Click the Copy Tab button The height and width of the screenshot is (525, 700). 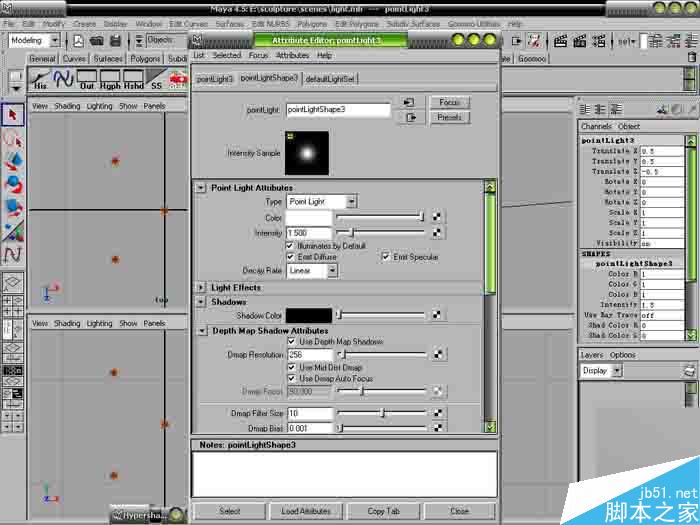tap(383, 511)
